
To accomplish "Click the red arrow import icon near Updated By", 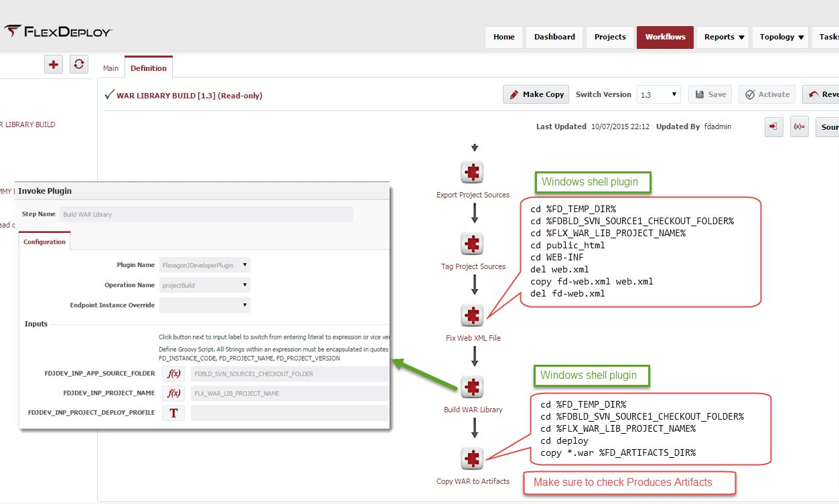I will [x=774, y=127].
